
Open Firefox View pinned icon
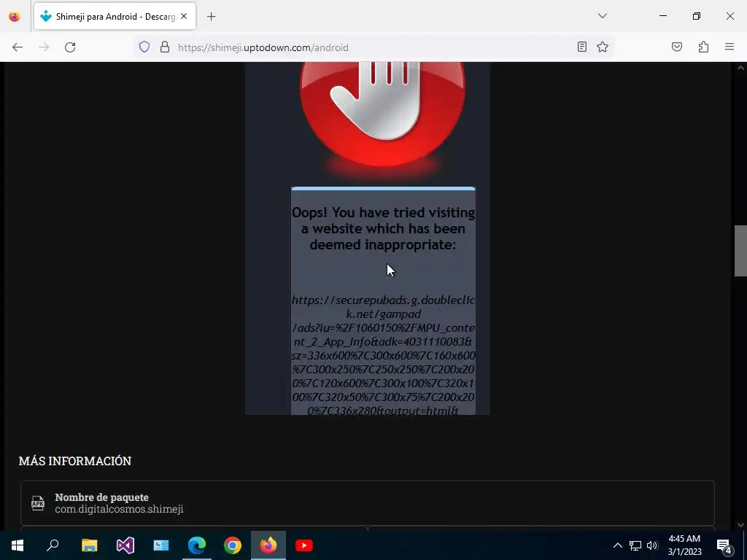pos(15,17)
